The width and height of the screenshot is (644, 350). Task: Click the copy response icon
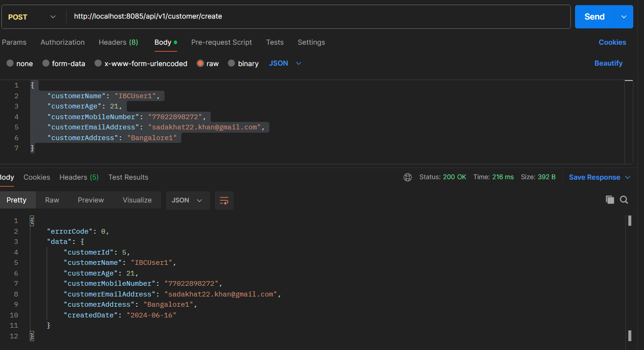pos(610,200)
